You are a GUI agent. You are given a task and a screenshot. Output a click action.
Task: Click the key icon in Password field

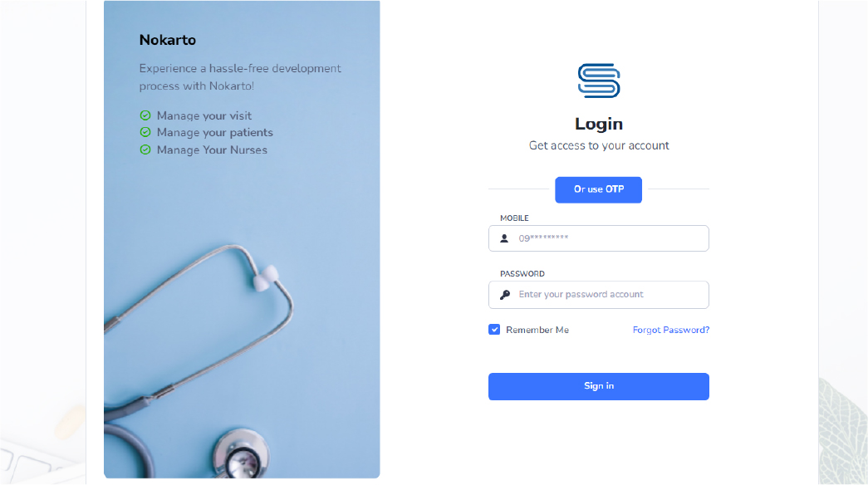coord(505,295)
